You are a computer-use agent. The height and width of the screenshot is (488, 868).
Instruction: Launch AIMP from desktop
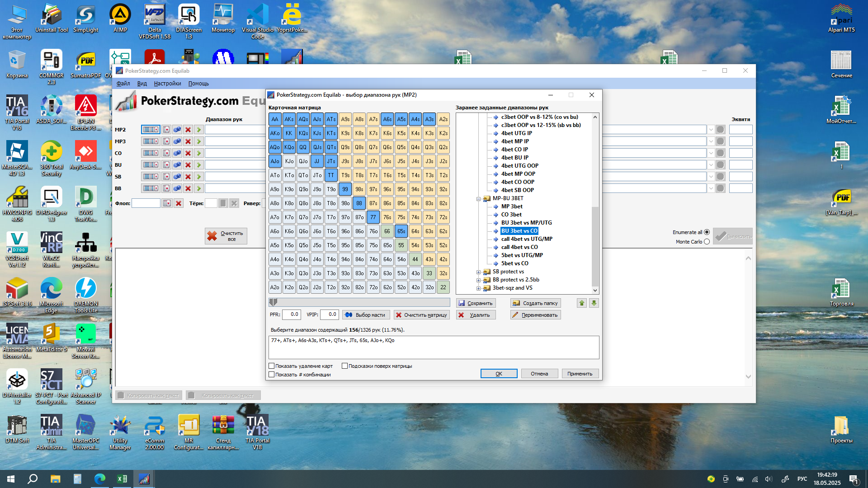pyautogui.click(x=120, y=19)
